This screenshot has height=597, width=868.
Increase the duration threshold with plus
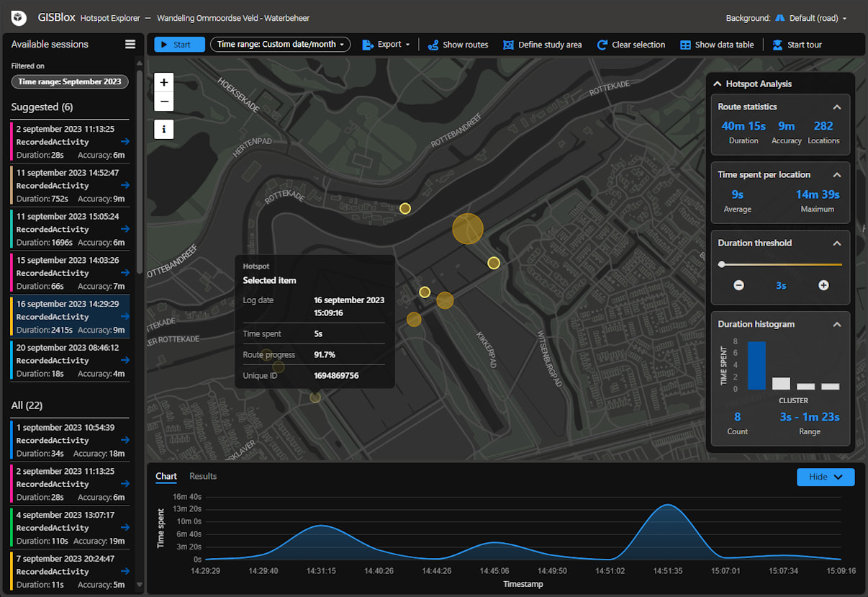[823, 285]
